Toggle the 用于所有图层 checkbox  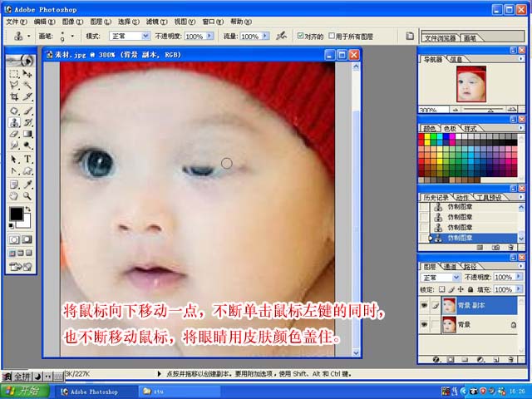pos(332,36)
